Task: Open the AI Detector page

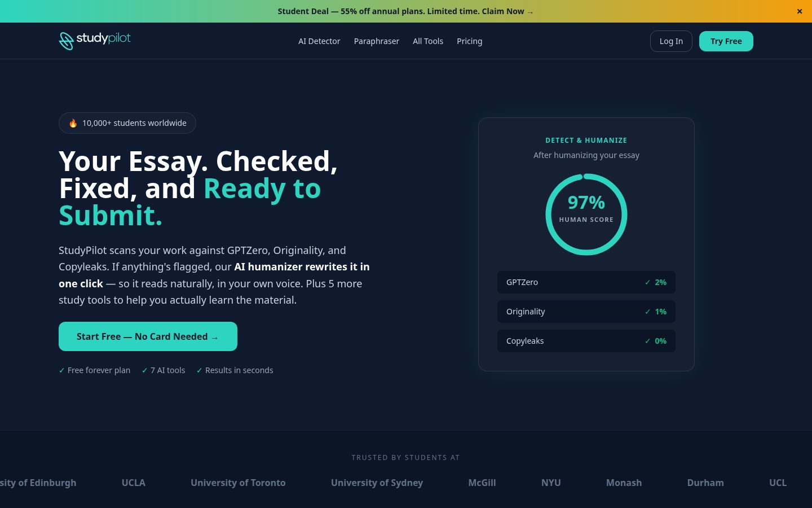Action: tap(319, 41)
